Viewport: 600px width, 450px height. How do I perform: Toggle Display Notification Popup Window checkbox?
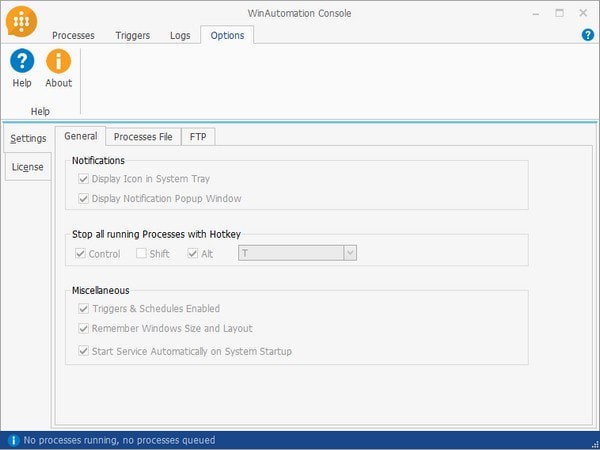pyautogui.click(x=83, y=198)
